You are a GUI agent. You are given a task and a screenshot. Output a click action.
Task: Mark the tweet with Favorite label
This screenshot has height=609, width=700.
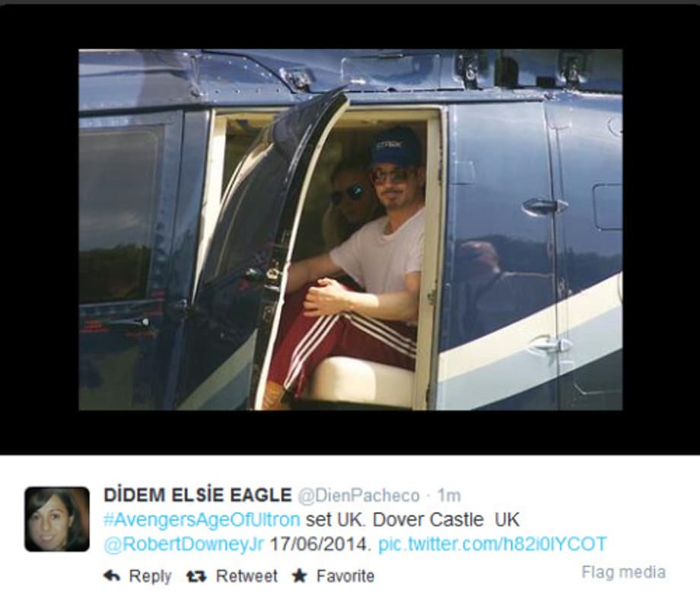click(x=345, y=576)
